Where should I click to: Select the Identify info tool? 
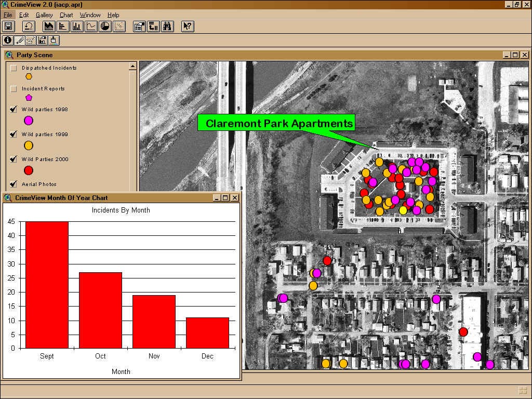[x=8, y=41]
